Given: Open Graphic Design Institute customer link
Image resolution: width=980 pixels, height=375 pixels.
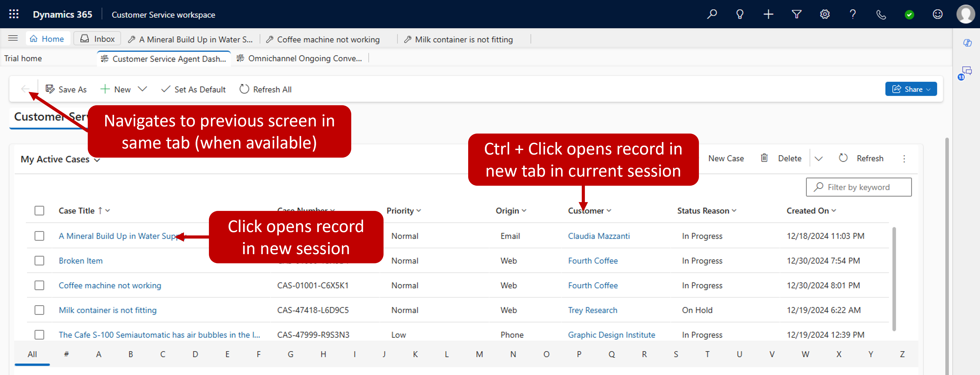Looking at the screenshot, I should coord(611,335).
